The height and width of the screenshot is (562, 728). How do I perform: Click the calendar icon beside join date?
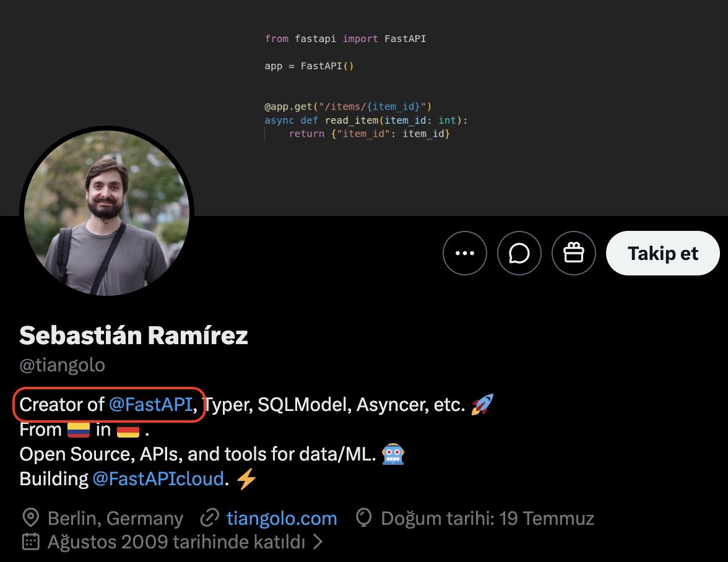point(31,542)
